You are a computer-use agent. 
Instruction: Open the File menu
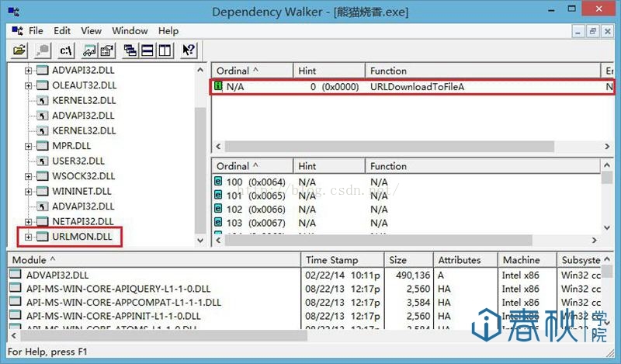(36, 30)
